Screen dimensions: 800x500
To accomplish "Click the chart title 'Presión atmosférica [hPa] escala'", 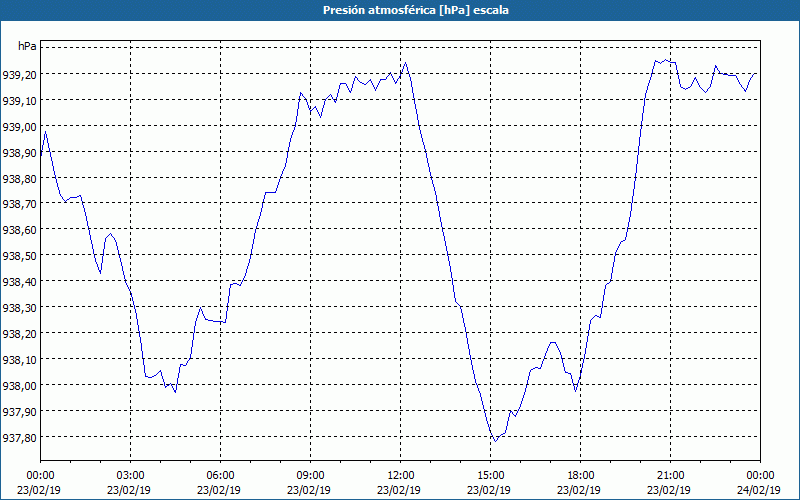I will pyautogui.click(x=415, y=10).
